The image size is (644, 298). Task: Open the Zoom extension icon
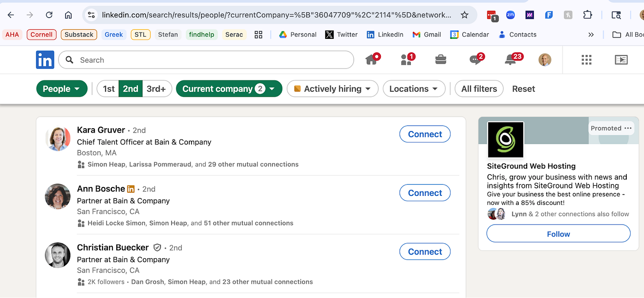(x=510, y=15)
